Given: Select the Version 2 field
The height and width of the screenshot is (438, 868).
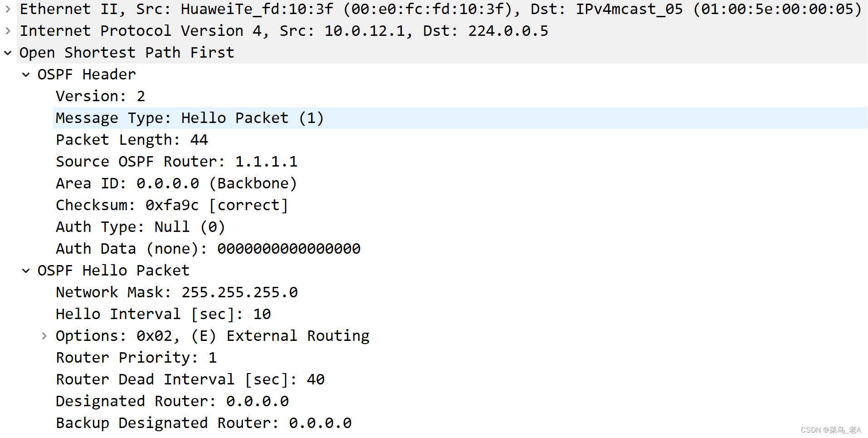Looking at the screenshot, I should coord(100,96).
